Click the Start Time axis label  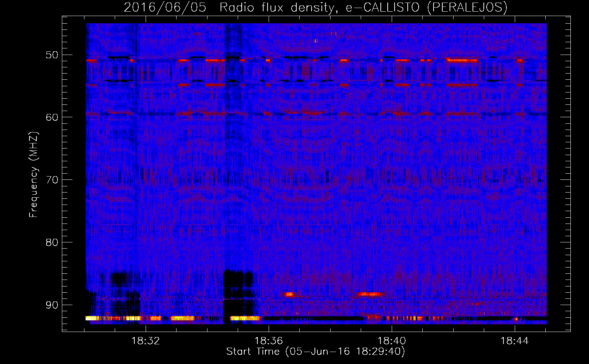click(x=316, y=352)
